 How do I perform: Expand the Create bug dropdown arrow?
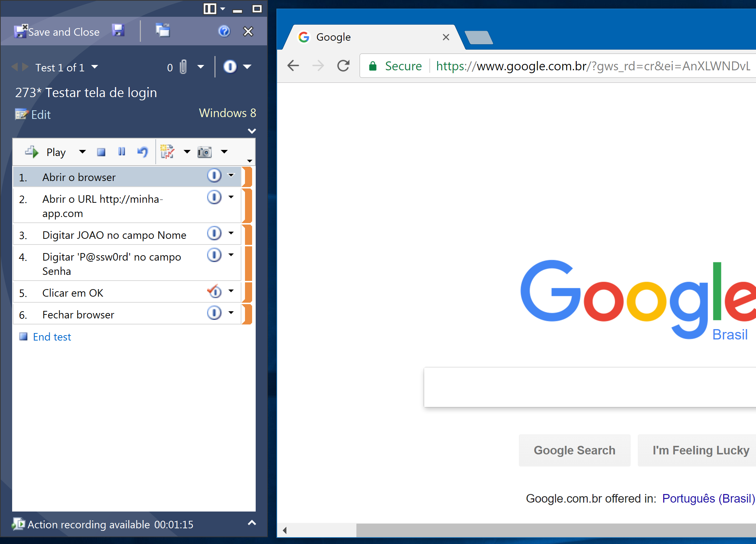187,152
